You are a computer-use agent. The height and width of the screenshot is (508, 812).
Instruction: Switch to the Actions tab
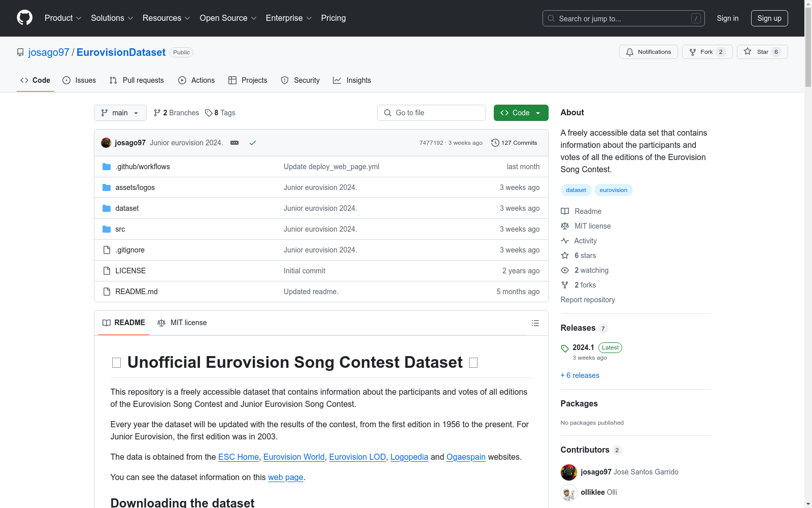pos(196,80)
